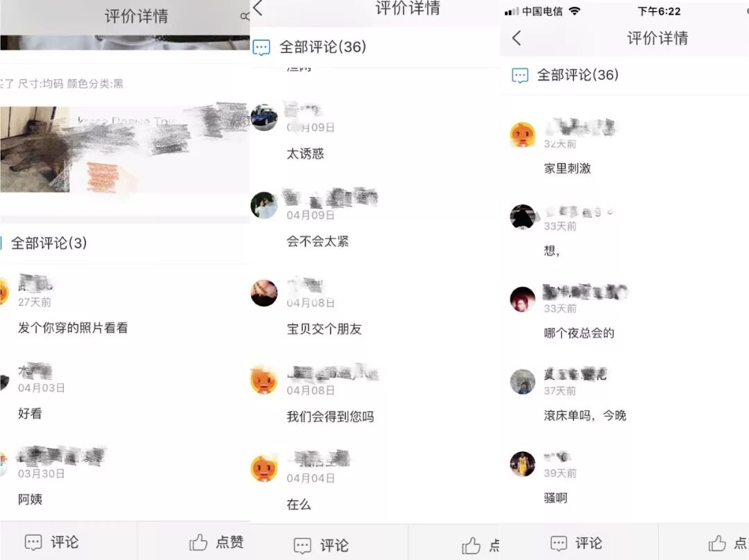Open the 评论 button in the middle bottom bar
Viewport: 749px width, 560px height.
(x=321, y=545)
